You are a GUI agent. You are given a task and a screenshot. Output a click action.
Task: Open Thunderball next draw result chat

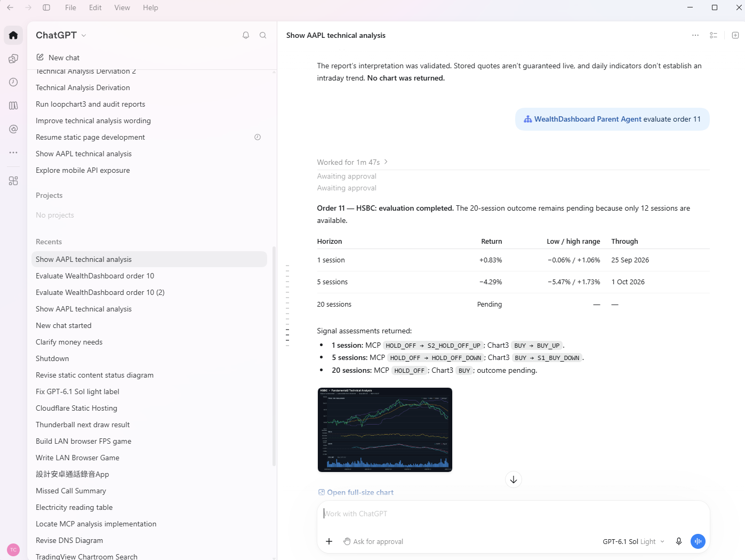click(x=149, y=425)
